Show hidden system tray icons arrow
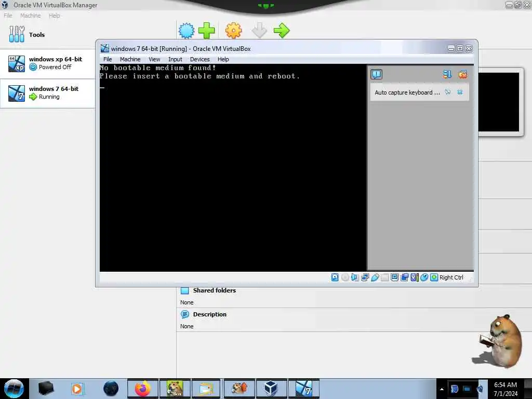The height and width of the screenshot is (399, 532). (442, 389)
